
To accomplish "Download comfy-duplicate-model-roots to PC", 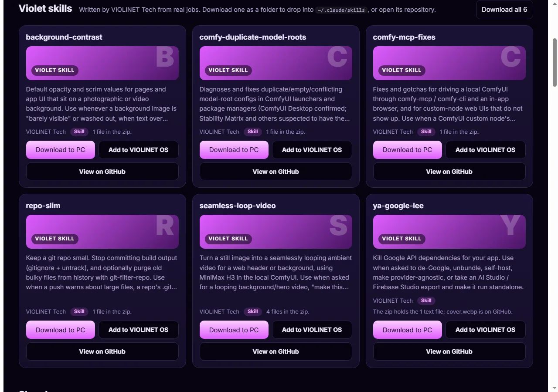I will click(x=234, y=150).
